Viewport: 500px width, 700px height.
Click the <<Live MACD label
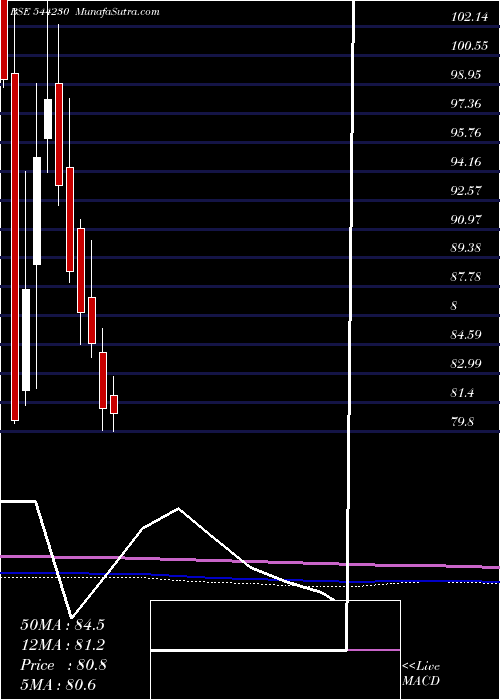coord(421,674)
